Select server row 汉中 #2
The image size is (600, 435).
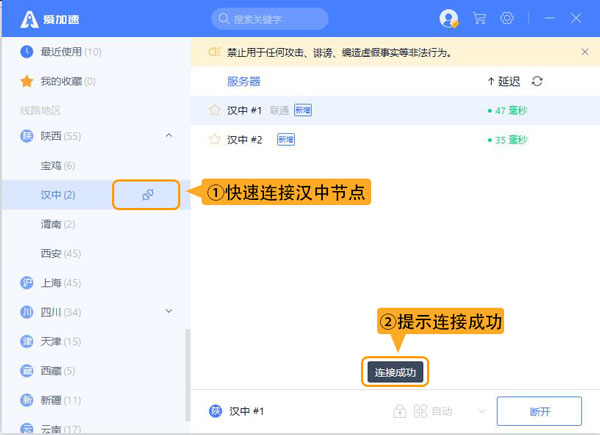pyautogui.click(x=395, y=140)
